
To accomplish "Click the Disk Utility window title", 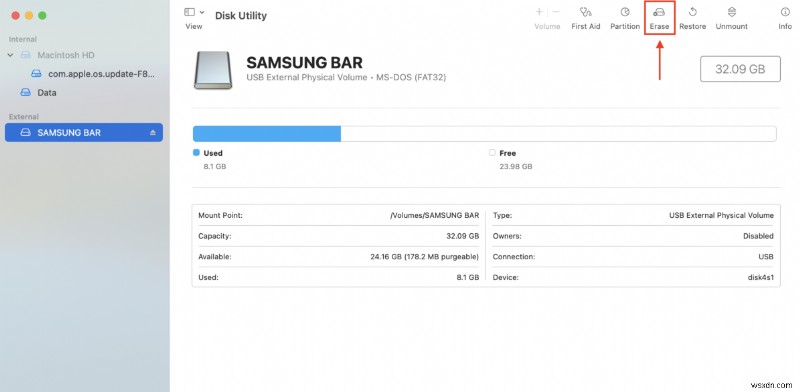I will point(241,16).
